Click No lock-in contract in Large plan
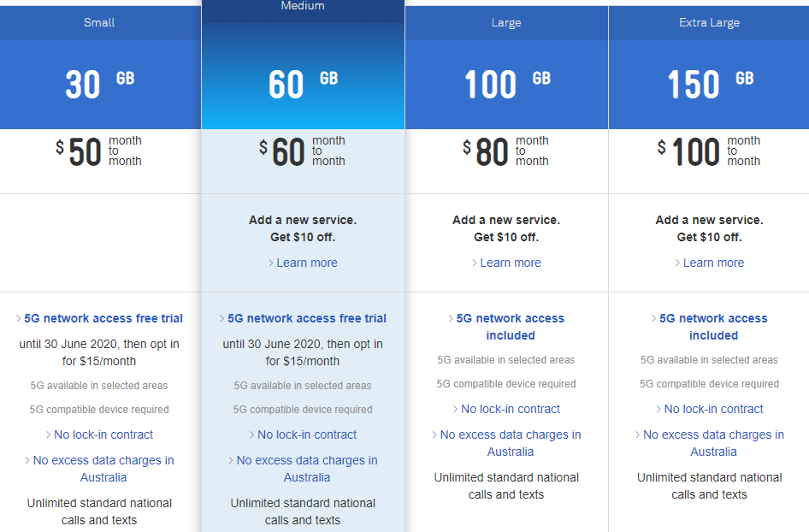Image resolution: width=809 pixels, height=532 pixels. coord(510,409)
